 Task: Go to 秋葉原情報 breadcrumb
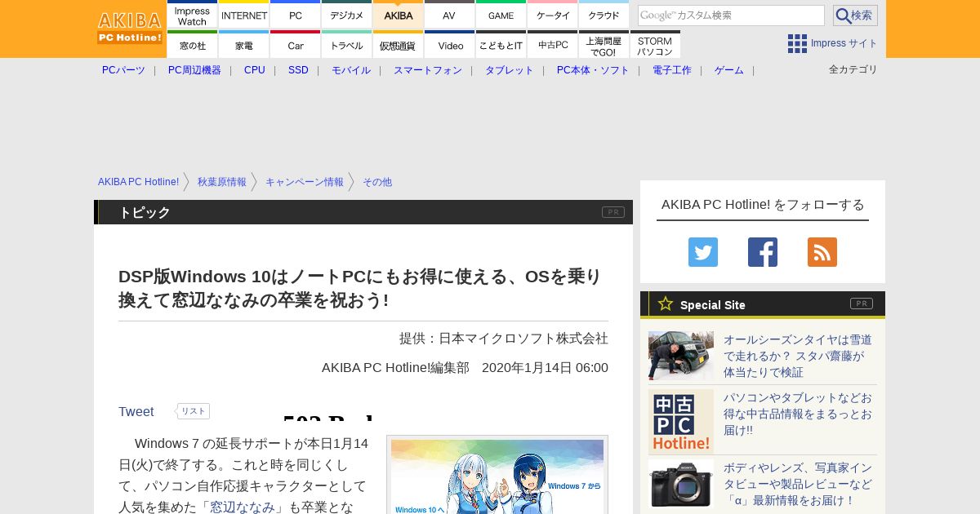click(x=222, y=182)
